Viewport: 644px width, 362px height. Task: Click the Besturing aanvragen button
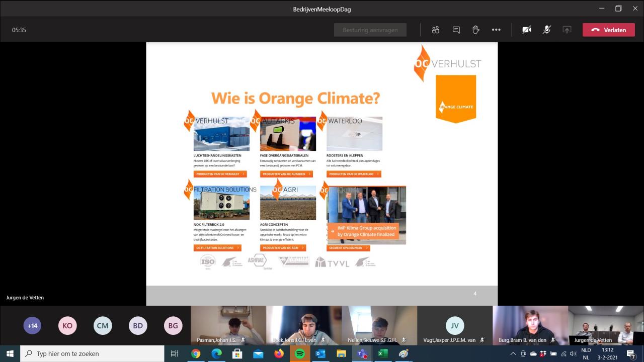coord(370,30)
